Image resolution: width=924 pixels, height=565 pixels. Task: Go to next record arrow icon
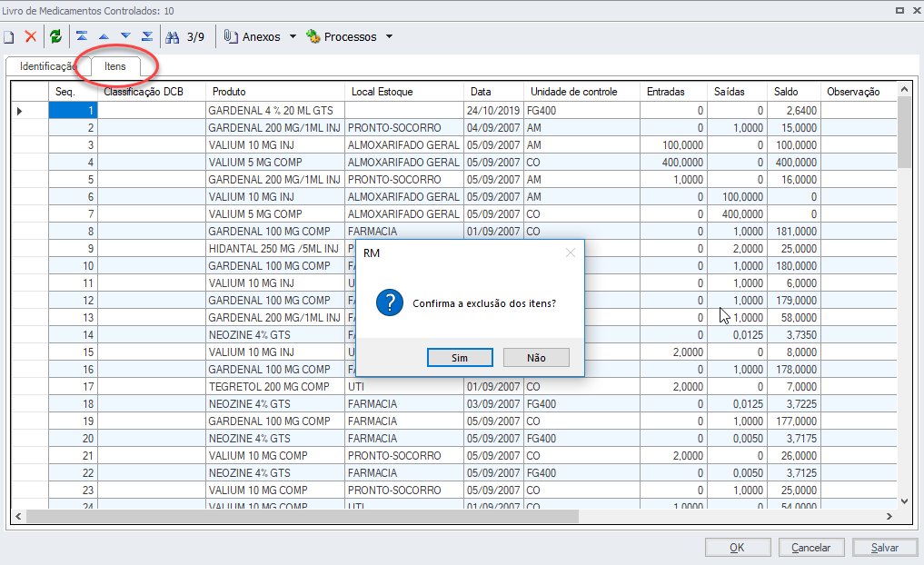(125, 36)
